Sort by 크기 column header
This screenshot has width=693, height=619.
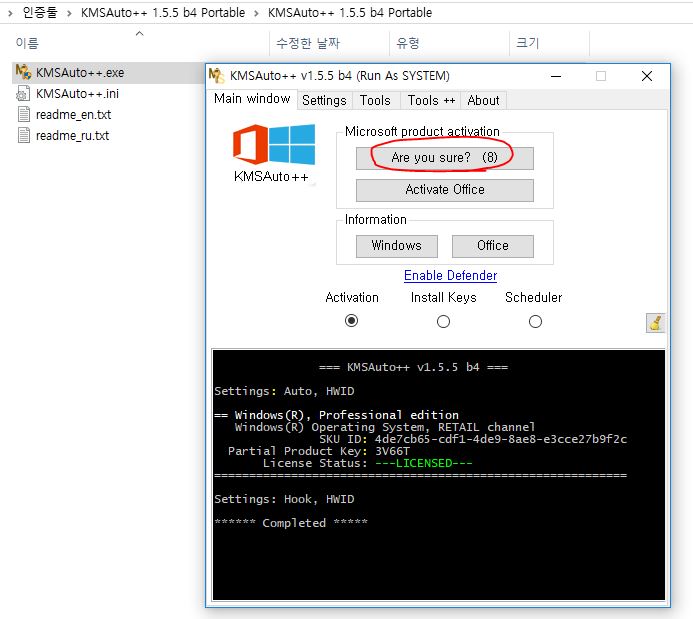[x=527, y=43]
